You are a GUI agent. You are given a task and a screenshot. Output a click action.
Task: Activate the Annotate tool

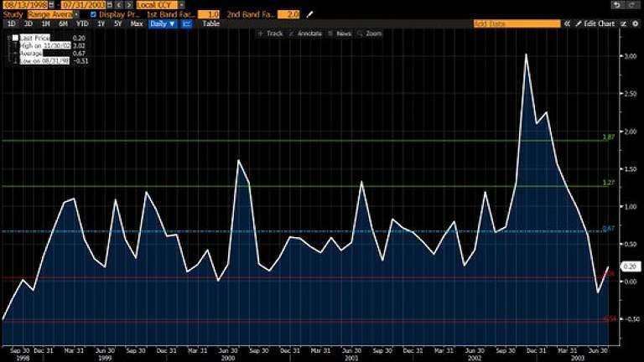(x=305, y=34)
